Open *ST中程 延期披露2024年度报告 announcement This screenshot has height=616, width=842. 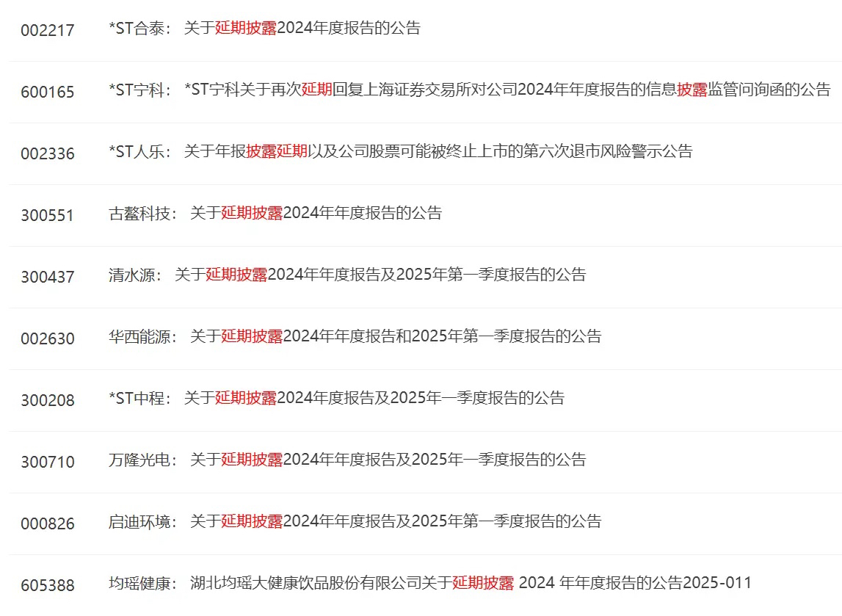click(374, 399)
